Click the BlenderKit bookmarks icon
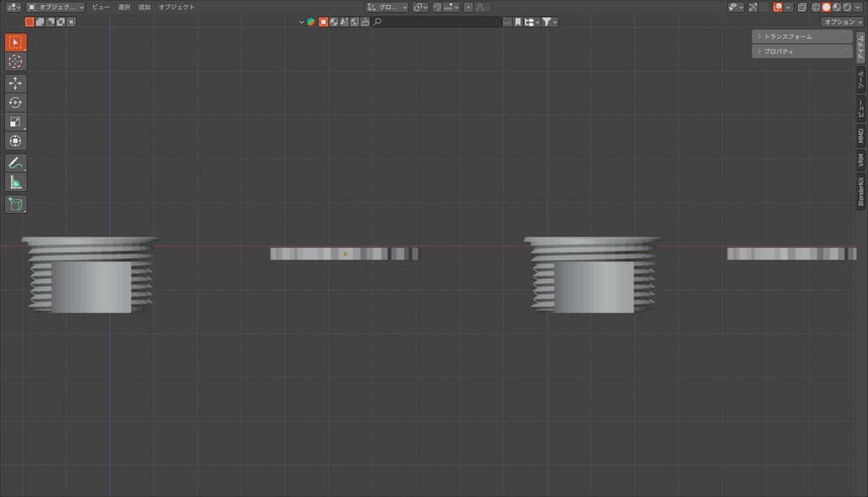The width and height of the screenshot is (868, 497). click(518, 21)
